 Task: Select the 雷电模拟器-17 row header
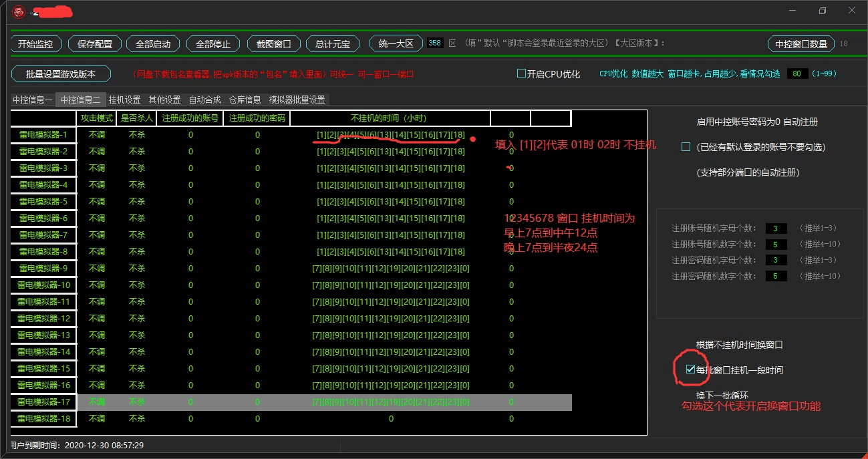coord(44,402)
